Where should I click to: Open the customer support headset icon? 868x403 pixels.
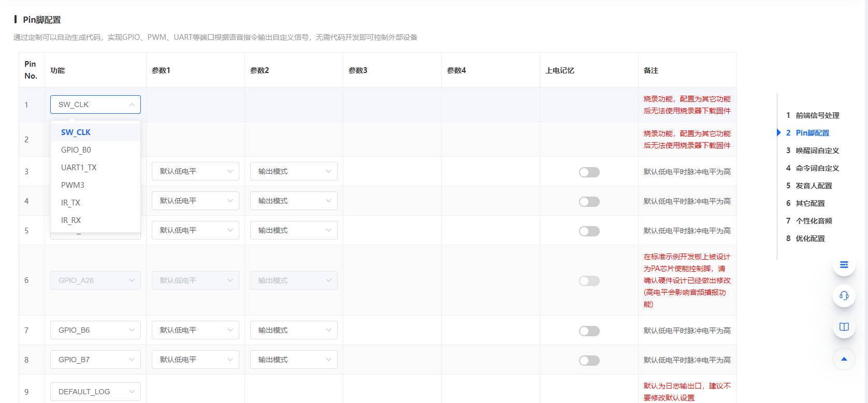click(x=844, y=295)
